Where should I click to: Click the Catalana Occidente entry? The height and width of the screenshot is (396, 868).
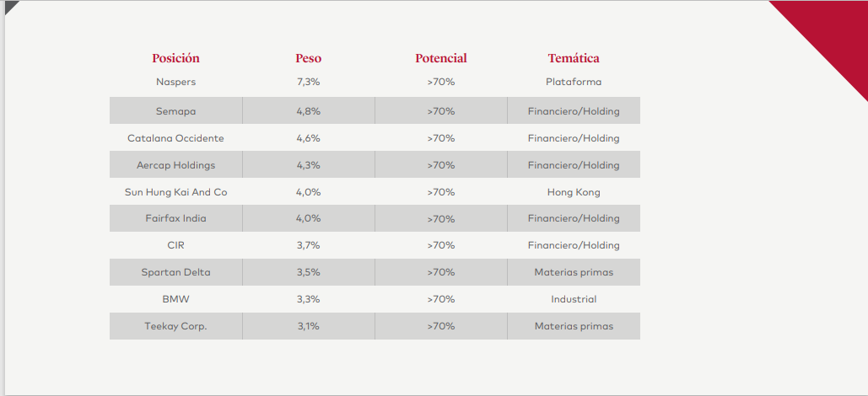tap(176, 138)
